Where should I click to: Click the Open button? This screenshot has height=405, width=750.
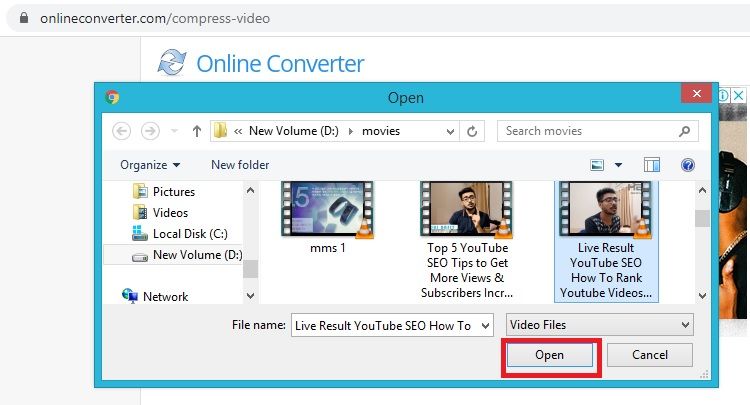[550, 355]
